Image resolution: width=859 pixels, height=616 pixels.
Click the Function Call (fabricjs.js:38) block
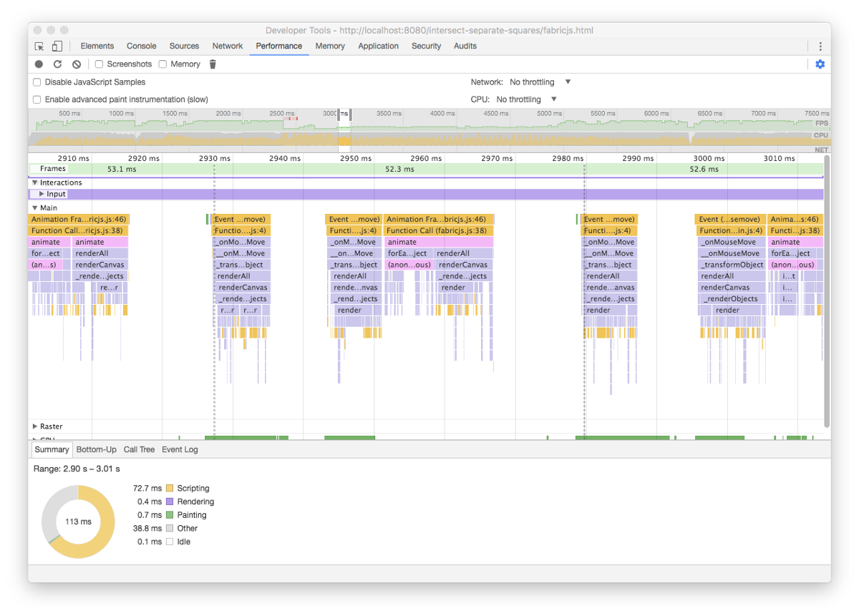(437, 230)
